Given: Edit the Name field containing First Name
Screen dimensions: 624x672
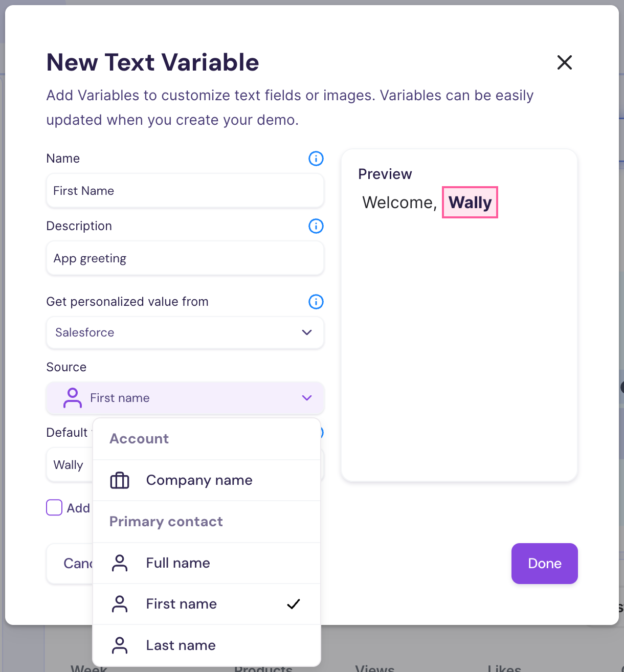Looking at the screenshot, I should click(x=185, y=191).
